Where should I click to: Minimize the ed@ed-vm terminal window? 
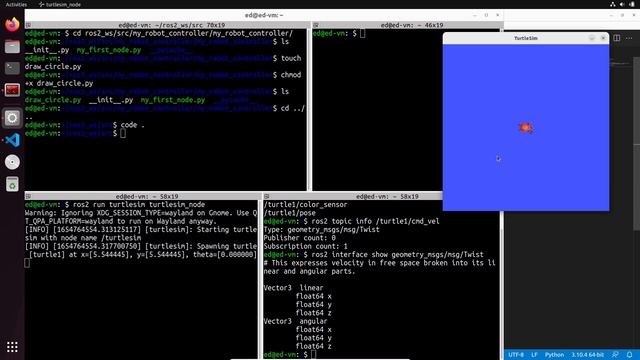(475, 15)
